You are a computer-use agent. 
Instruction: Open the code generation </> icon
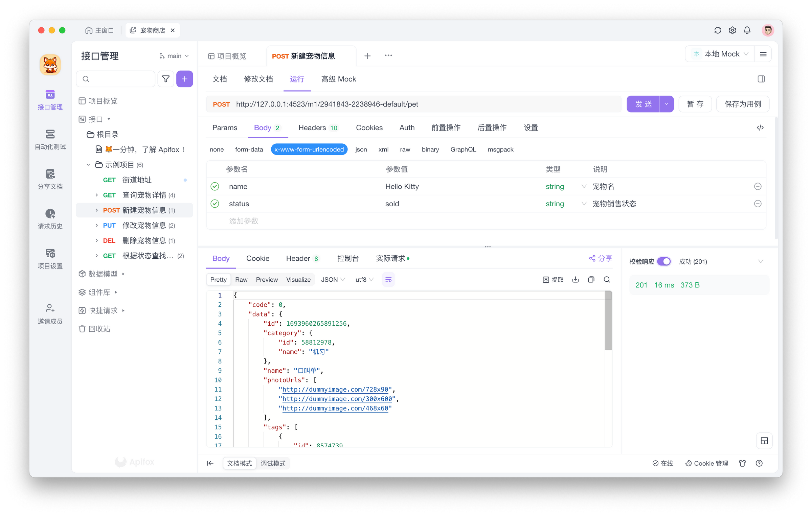(x=760, y=127)
